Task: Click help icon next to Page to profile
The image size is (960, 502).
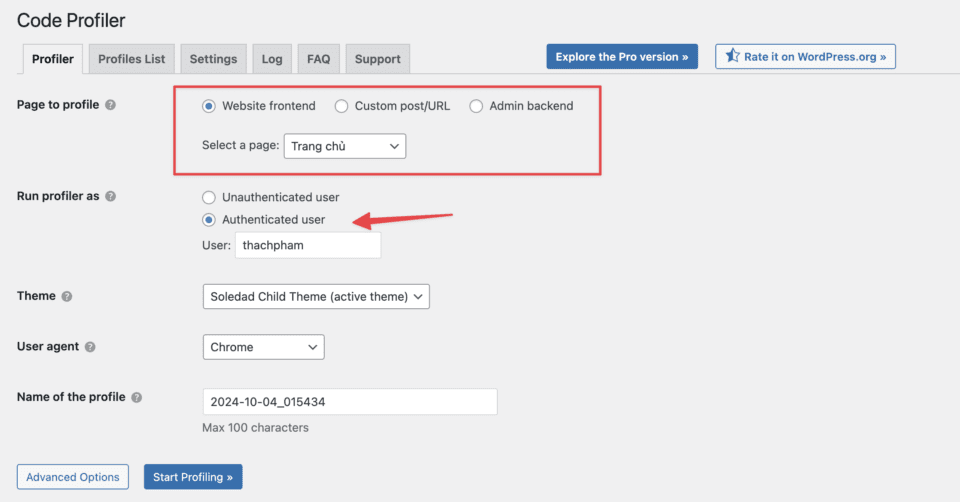Action: click(x=111, y=105)
